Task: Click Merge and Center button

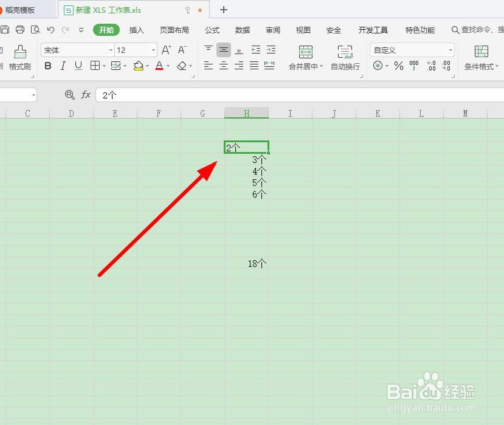Action: tap(305, 58)
